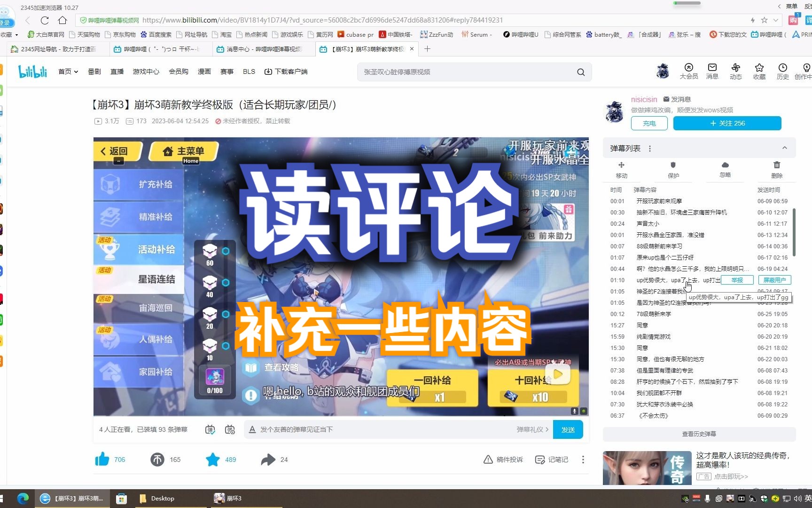The image size is (812, 508).
Task: Click the 发消息 message link
Action: click(677, 99)
